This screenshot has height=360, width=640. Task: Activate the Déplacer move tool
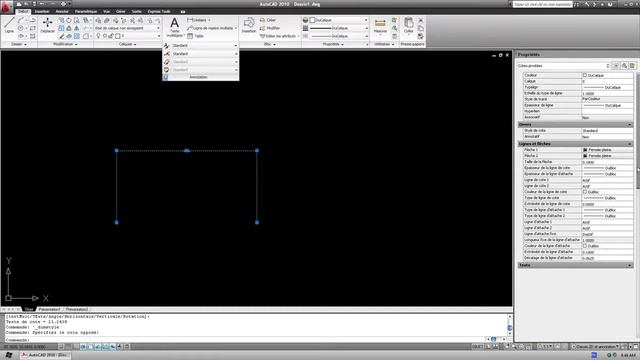click(48, 25)
